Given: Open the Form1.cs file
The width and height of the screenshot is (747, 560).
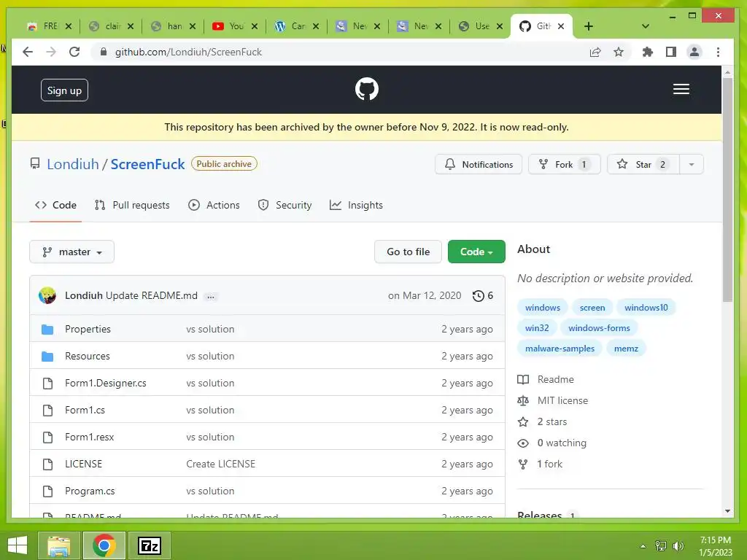Looking at the screenshot, I should pyautogui.click(x=85, y=411).
